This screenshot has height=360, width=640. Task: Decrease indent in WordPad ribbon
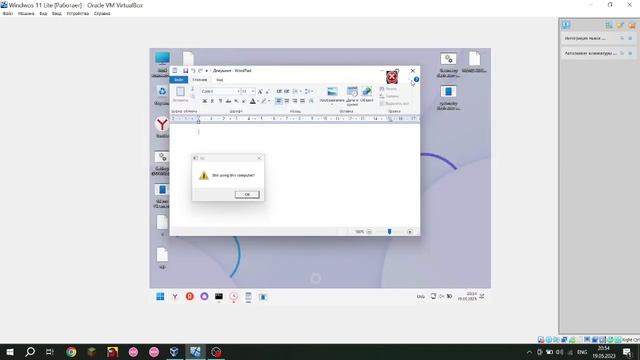(279, 91)
